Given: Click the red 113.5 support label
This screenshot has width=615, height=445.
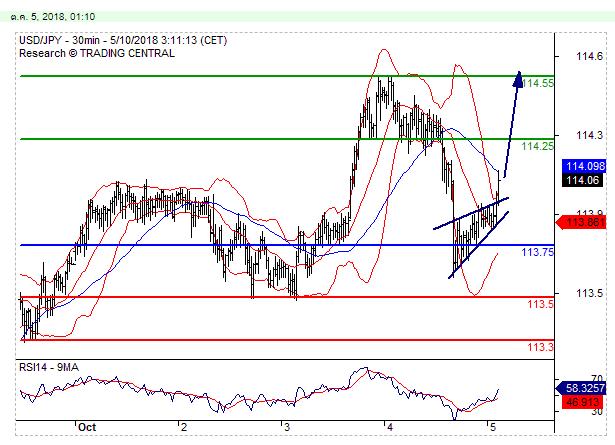Looking at the screenshot, I should pos(540,304).
